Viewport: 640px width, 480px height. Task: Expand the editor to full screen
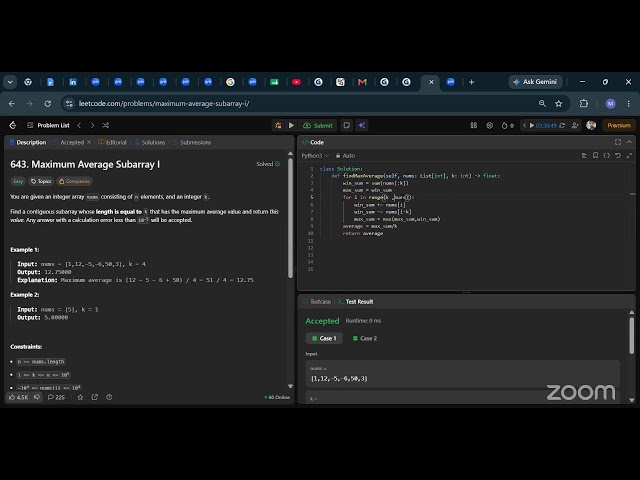629,156
